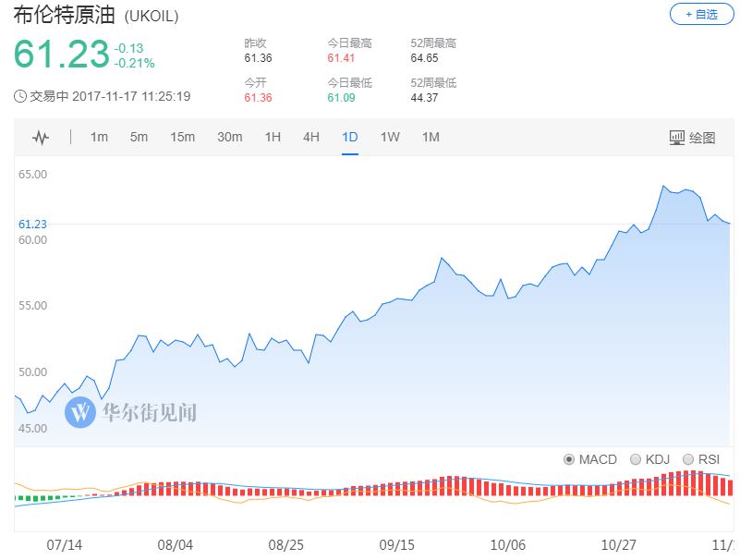Open the 1M monthly chart tab
Screen dimensions: 740x560
pos(431,138)
